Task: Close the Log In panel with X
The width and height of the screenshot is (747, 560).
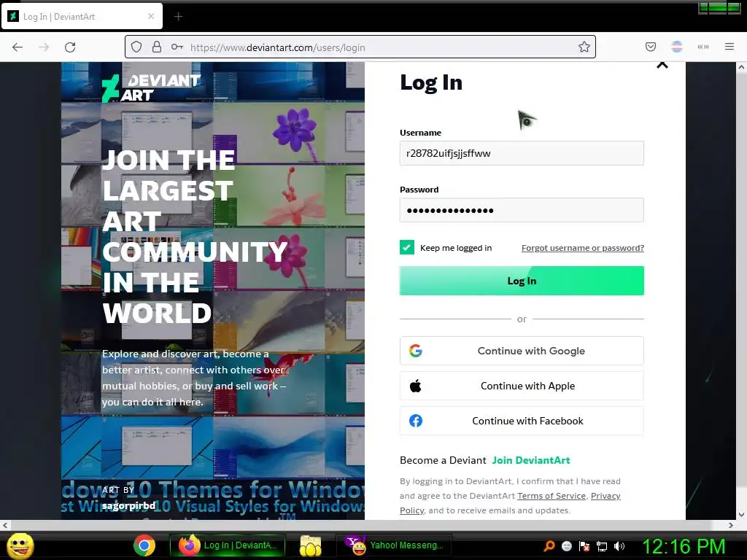Action: point(662,65)
